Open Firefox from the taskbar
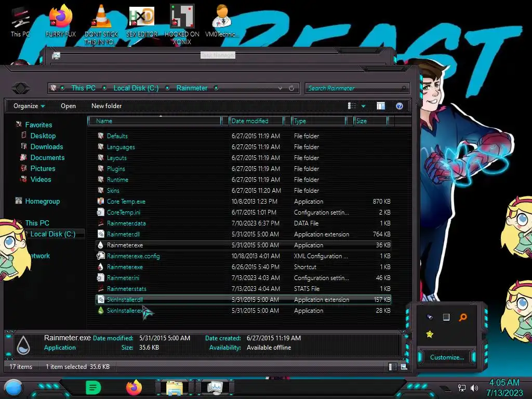Image resolution: width=532 pixels, height=399 pixels. [134, 388]
